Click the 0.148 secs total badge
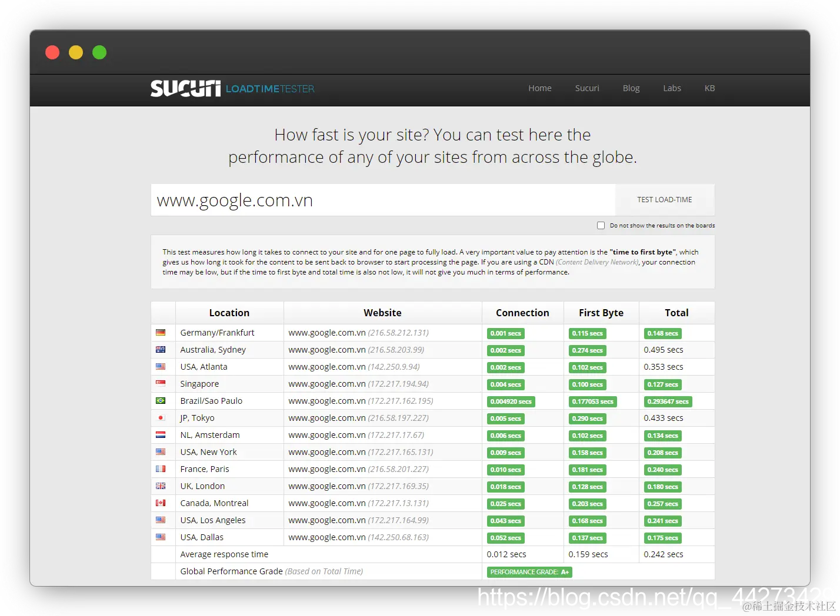Image resolution: width=840 pixels, height=616 pixels. pos(662,333)
